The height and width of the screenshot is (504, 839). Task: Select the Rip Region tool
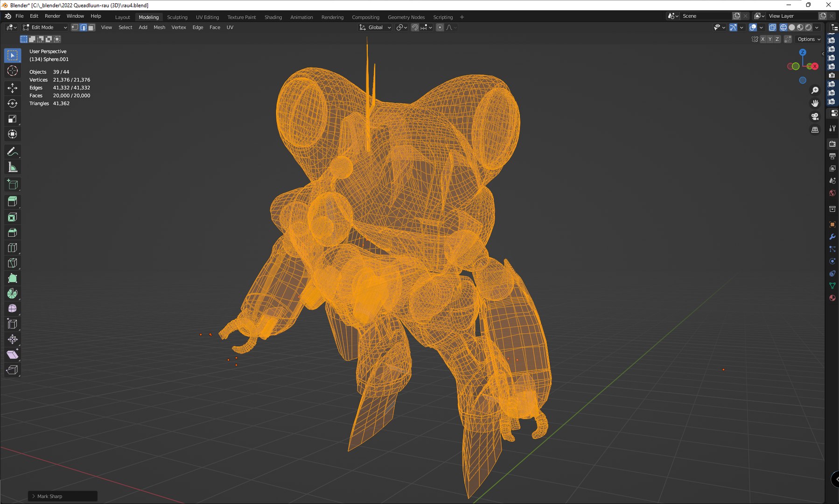(x=13, y=370)
